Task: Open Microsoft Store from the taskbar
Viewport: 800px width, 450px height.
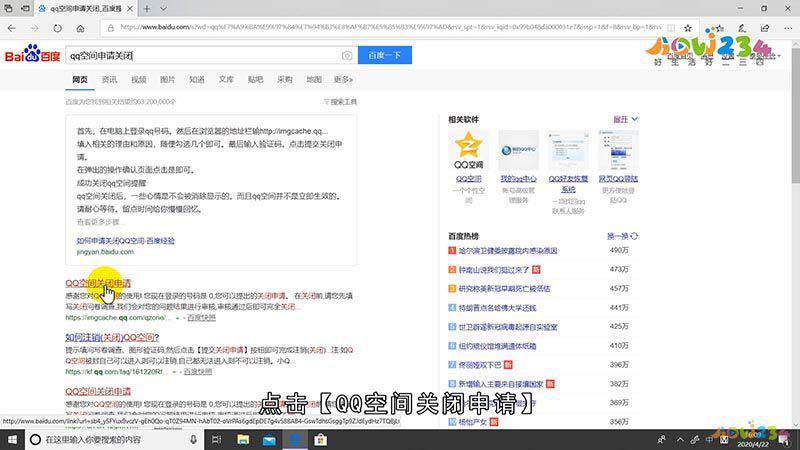Action: pyautogui.click(x=320, y=439)
